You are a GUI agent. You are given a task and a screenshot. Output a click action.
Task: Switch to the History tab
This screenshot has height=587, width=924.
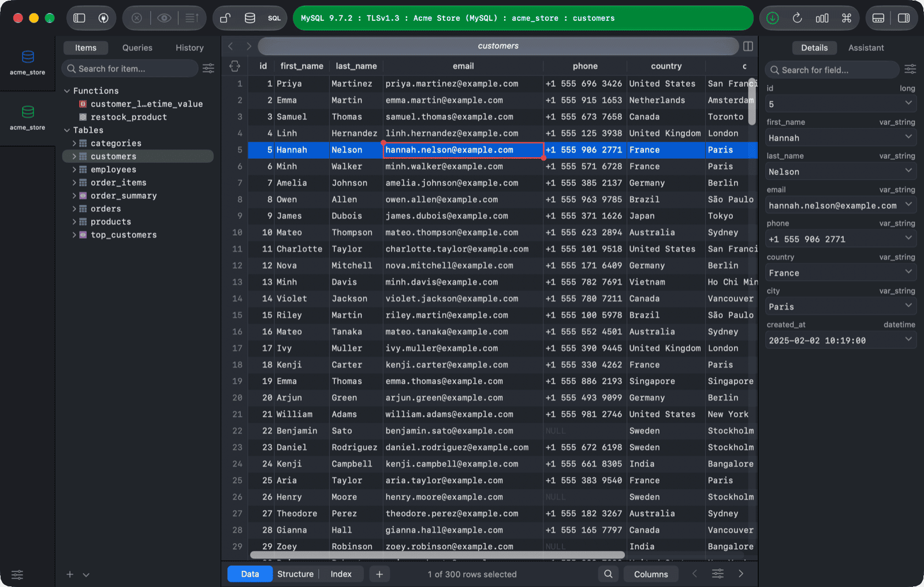[189, 48]
